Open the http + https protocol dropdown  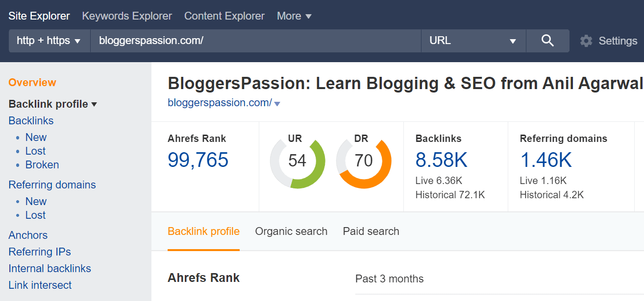(x=49, y=41)
